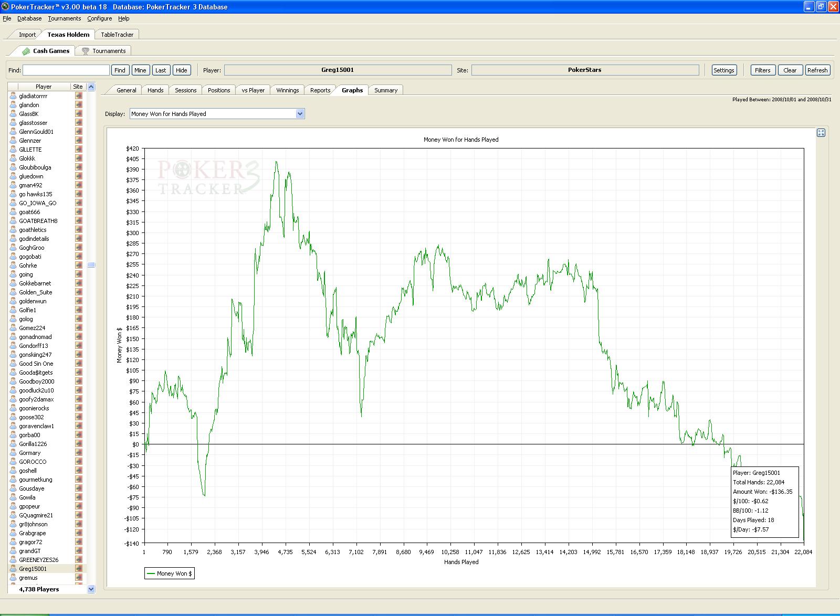Switch to the Tournaments sub-tab
Image resolution: width=840 pixels, height=616 pixels.
103,51
